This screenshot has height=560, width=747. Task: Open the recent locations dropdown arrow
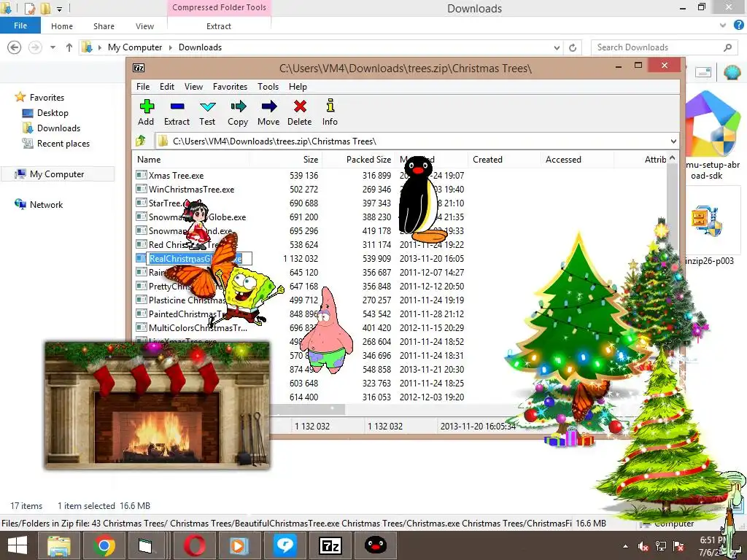tap(53, 47)
